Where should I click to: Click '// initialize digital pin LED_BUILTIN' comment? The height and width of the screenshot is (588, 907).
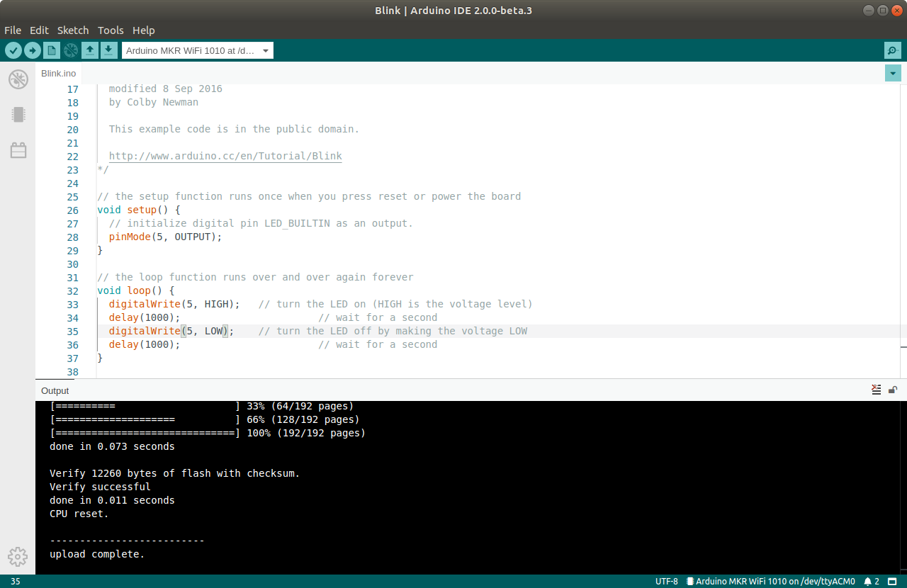[x=261, y=223]
